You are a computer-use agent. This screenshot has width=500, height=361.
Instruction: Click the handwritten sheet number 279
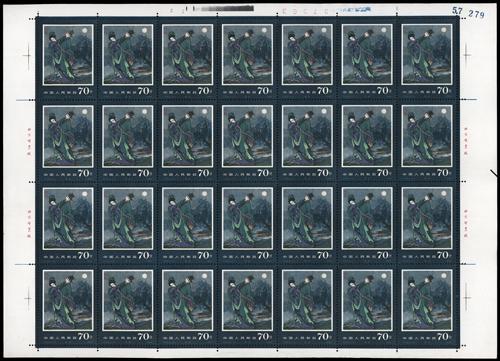tap(476, 14)
